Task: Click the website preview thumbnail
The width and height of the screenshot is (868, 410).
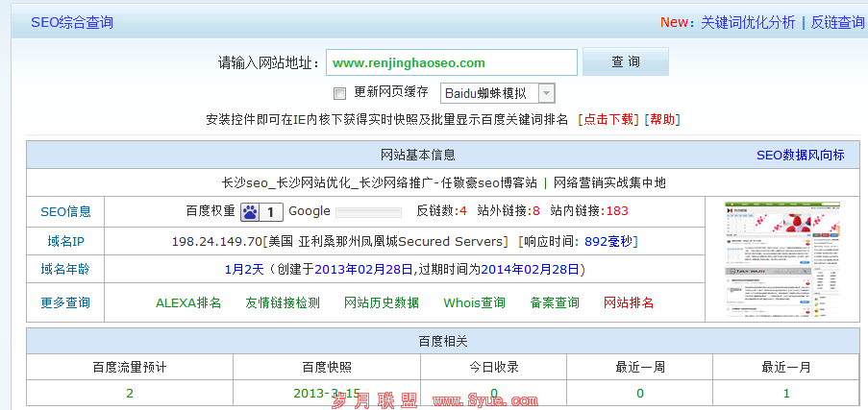Action: click(782, 259)
